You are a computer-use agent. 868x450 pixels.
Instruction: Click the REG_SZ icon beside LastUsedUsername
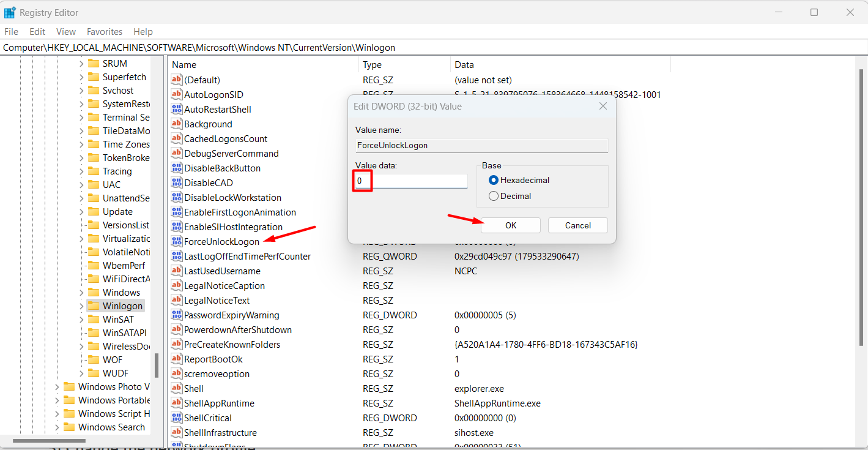click(177, 271)
